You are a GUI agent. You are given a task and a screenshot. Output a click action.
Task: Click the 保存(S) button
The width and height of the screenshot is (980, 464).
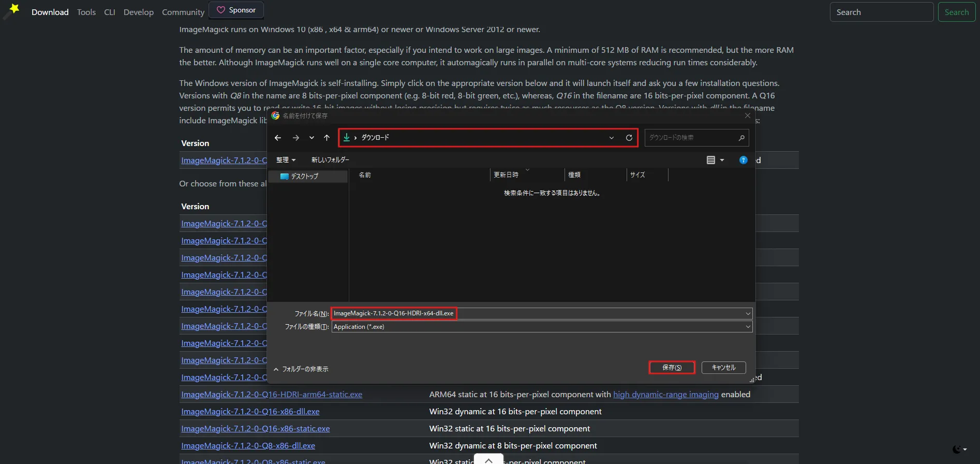pyautogui.click(x=672, y=368)
